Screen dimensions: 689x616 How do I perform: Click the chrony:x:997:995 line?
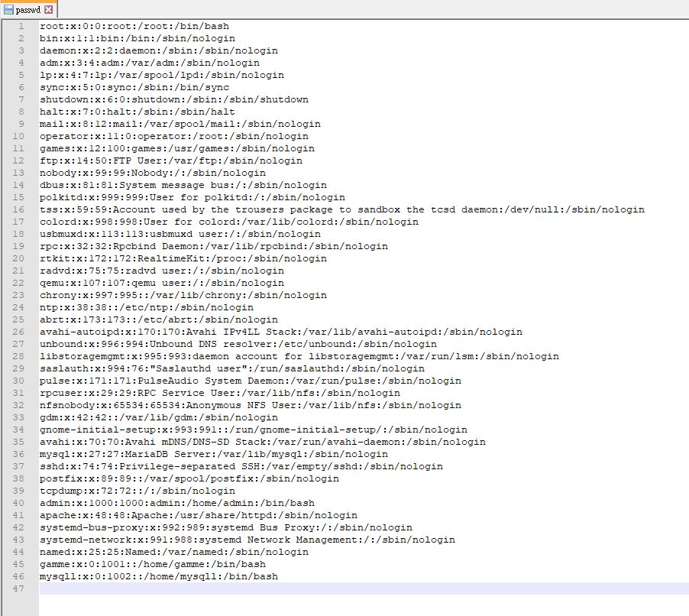pyautogui.click(x=183, y=296)
